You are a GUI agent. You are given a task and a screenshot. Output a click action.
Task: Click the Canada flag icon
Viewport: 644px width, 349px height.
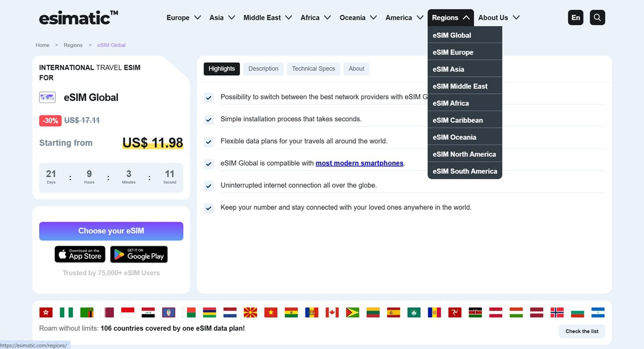click(332, 312)
